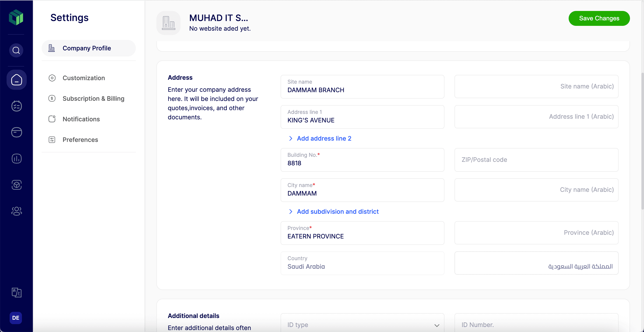644x332 pixels.
Task: Click the Company Profile building icon
Action: (51, 48)
